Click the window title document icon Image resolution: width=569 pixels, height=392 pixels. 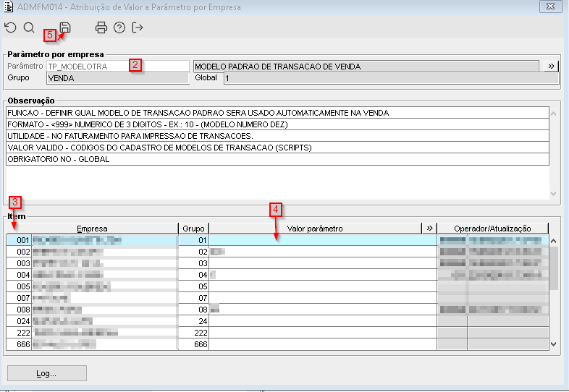[9, 7]
